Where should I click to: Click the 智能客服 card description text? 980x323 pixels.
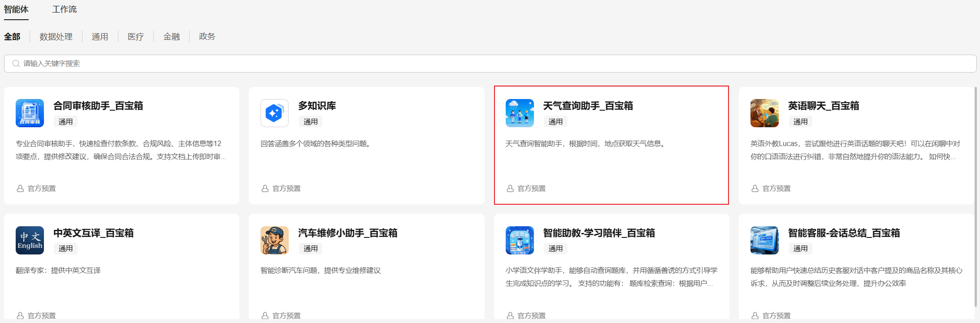point(857,277)
